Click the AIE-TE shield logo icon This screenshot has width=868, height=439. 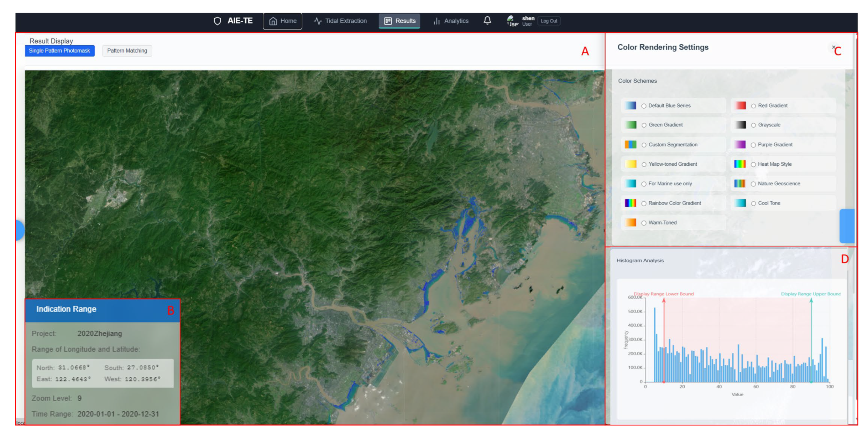click(x=217, y=21)
